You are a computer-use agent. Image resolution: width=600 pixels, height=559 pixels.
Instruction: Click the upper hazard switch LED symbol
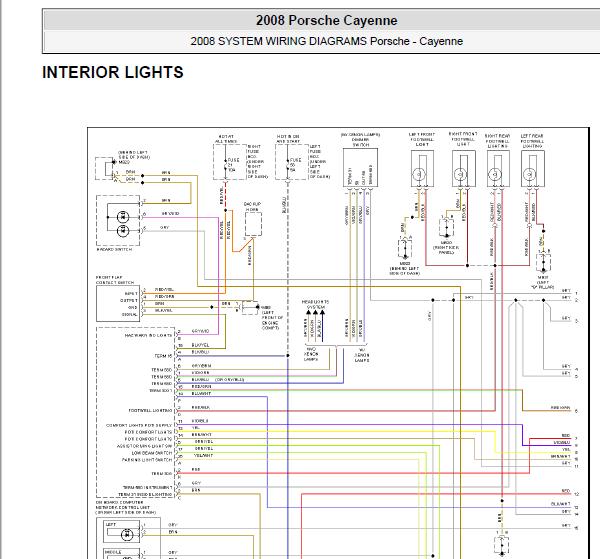(x=123, y=217)
